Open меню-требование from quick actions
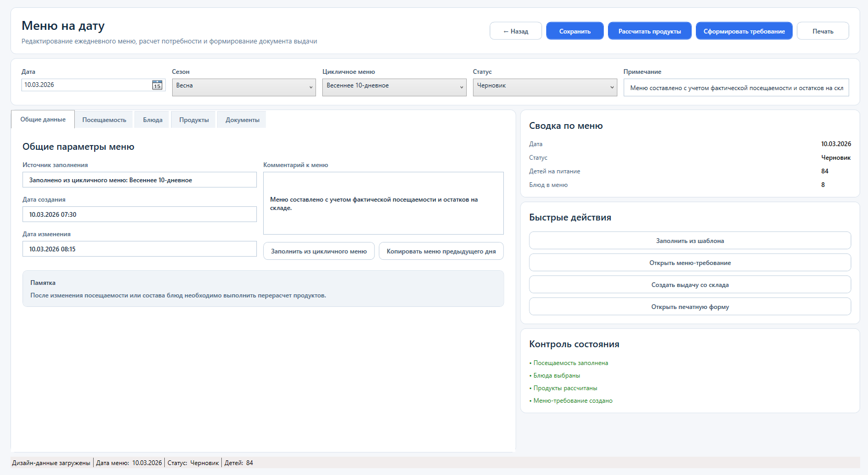Screen dimensions: 868x475 click(x=690, y=263)
